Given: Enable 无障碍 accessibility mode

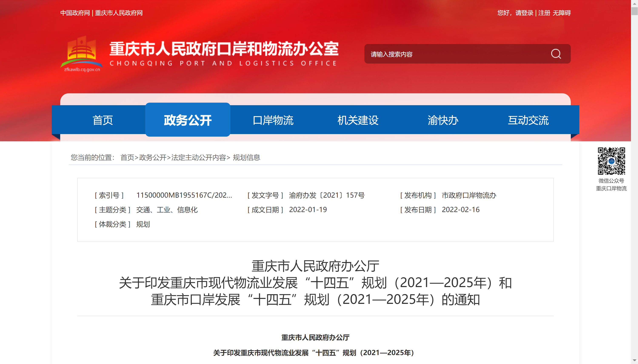Looking at the screenshot, I should 561,13.
